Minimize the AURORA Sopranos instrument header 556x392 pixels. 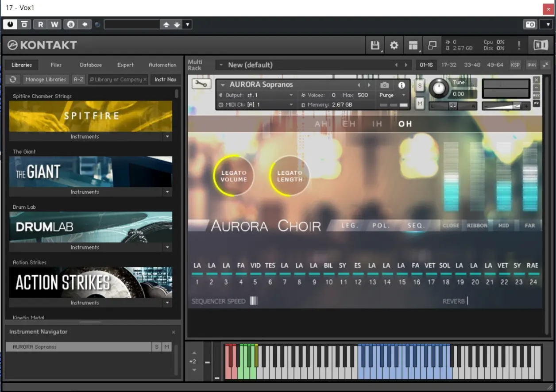click(537, 88)
